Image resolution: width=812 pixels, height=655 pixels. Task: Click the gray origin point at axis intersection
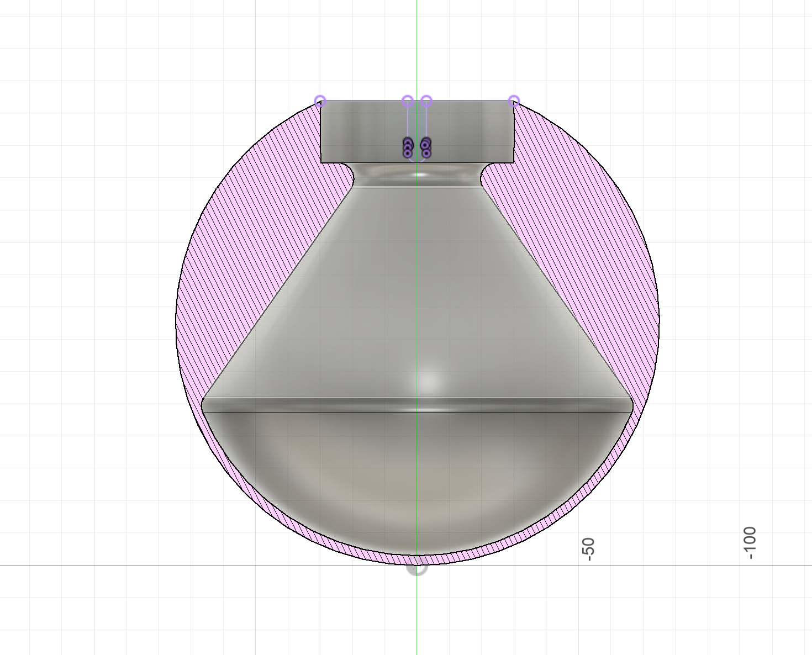(x=416, y=566)
